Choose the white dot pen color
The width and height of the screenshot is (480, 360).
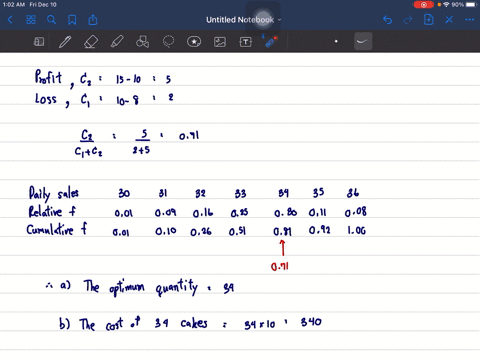pyautogui.click(x=336, y=41)
